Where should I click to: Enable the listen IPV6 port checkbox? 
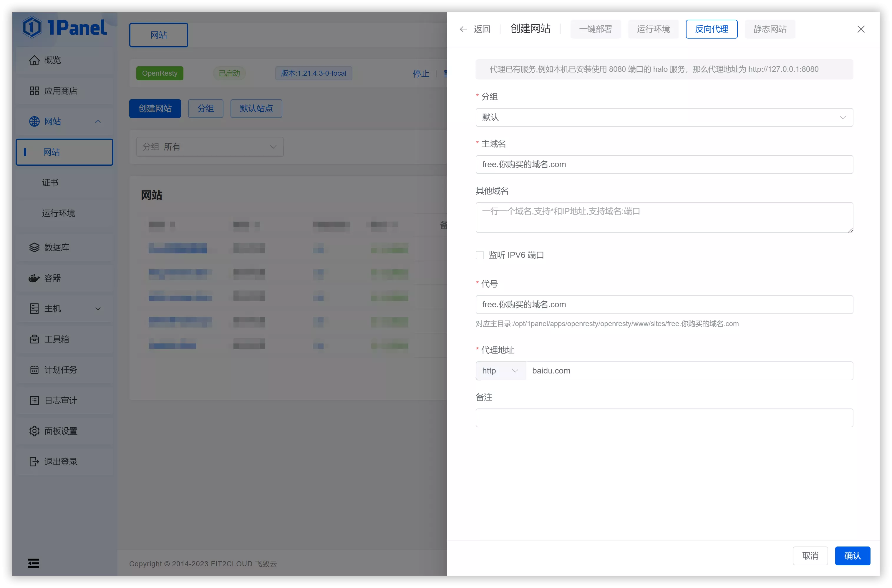pos(480,255)
